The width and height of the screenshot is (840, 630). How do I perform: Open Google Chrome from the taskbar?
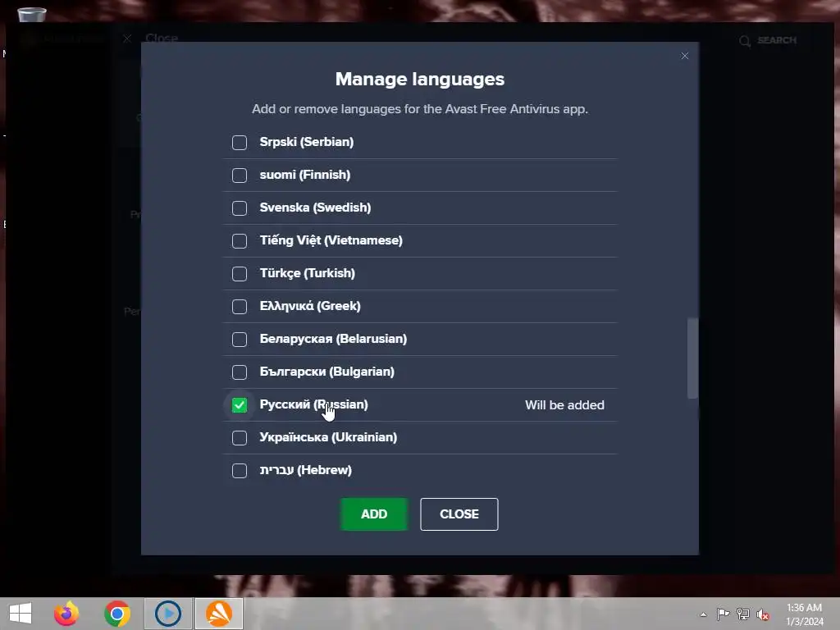[117, 614]
